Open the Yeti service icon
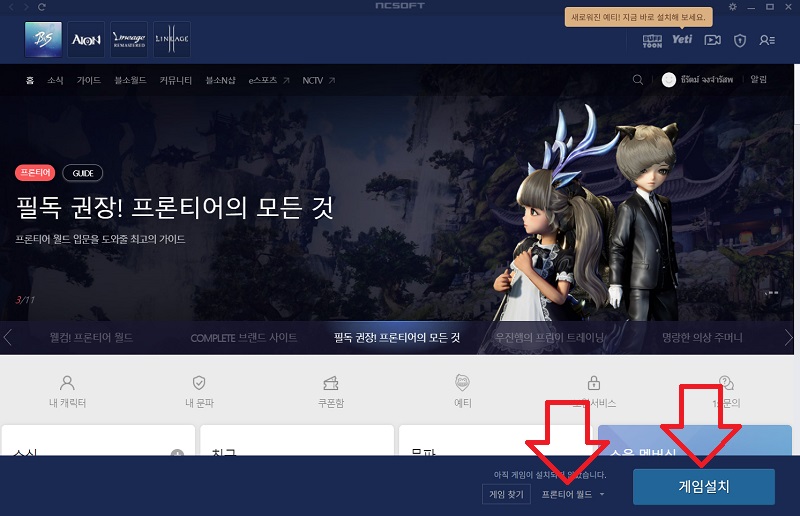 coord(682,40)
